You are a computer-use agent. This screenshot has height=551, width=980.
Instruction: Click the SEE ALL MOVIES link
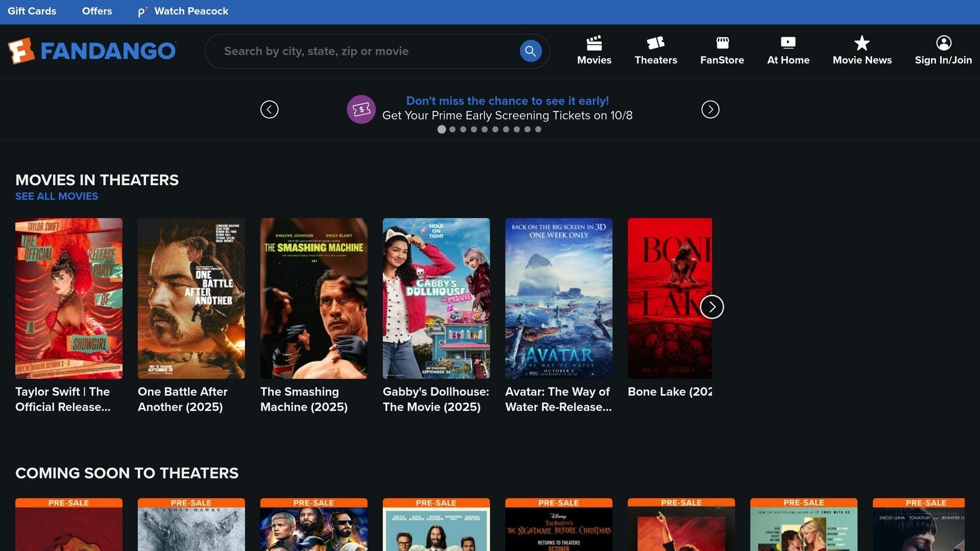(56, 196)
